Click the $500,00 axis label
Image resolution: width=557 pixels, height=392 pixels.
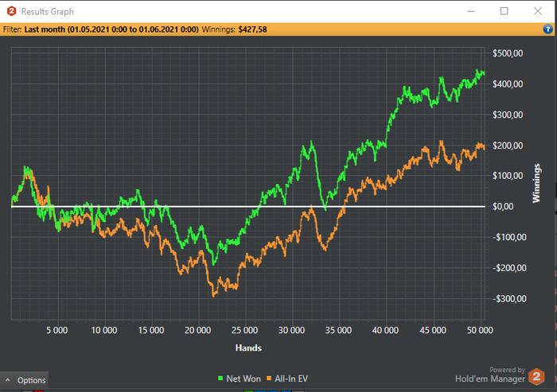tap(508, 53)
